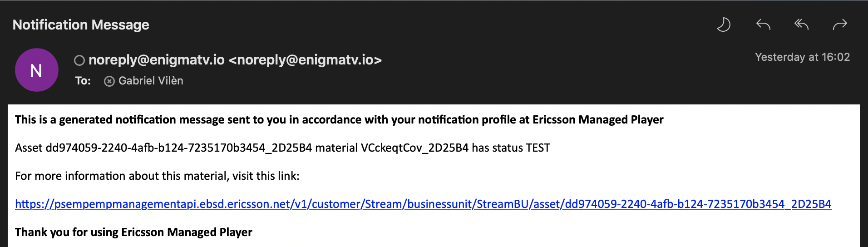Click the Reply All double-arrow icon
Viewport: 868px width, 247px height.
pyautogui.click(x=802, y=25)
